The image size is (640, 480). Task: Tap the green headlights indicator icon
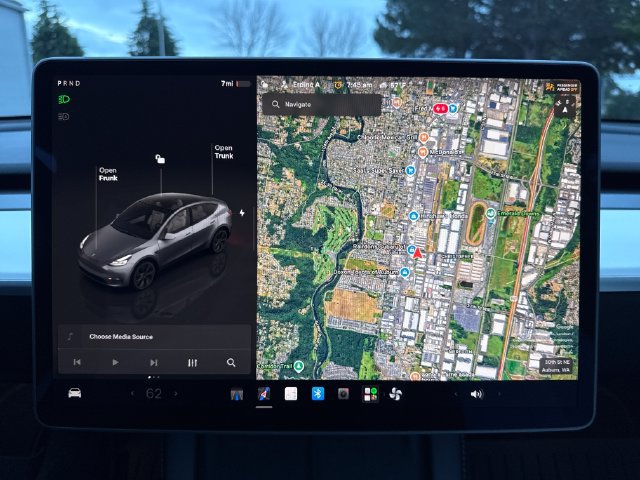64,99
